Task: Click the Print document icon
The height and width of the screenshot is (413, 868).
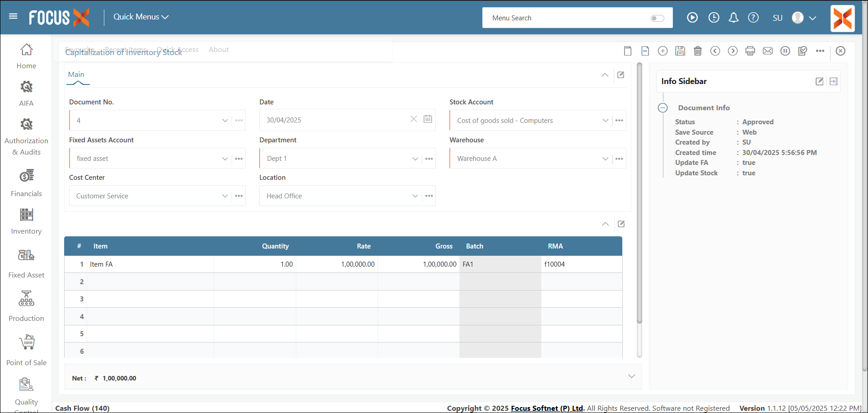Action: [x=750, y=51]
